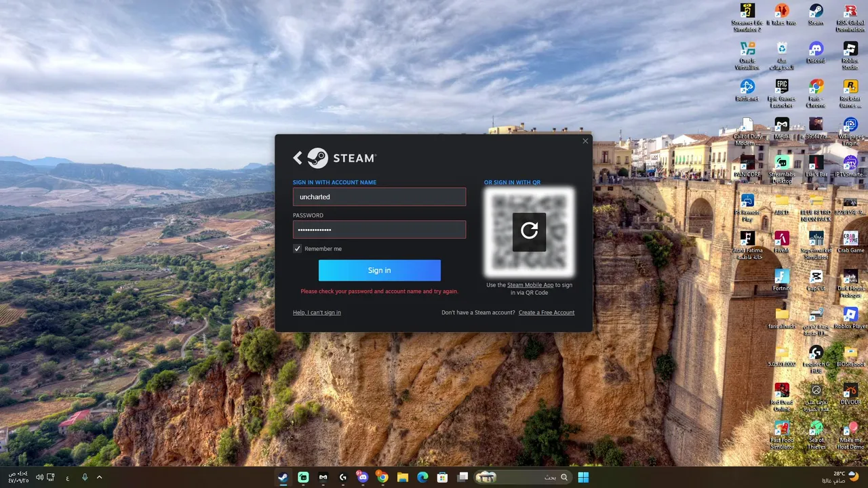Image resolution: width=868 pixels, height=488 pixels.
Task: Go back using the Steam arrow
Action: [298, 158]
